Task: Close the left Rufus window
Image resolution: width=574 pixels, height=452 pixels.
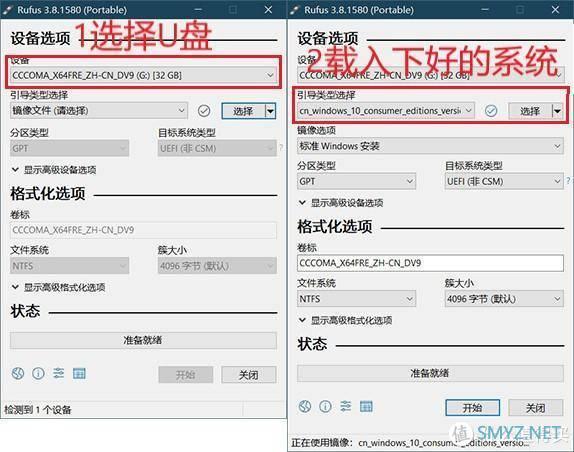Action: pos(268,10)
